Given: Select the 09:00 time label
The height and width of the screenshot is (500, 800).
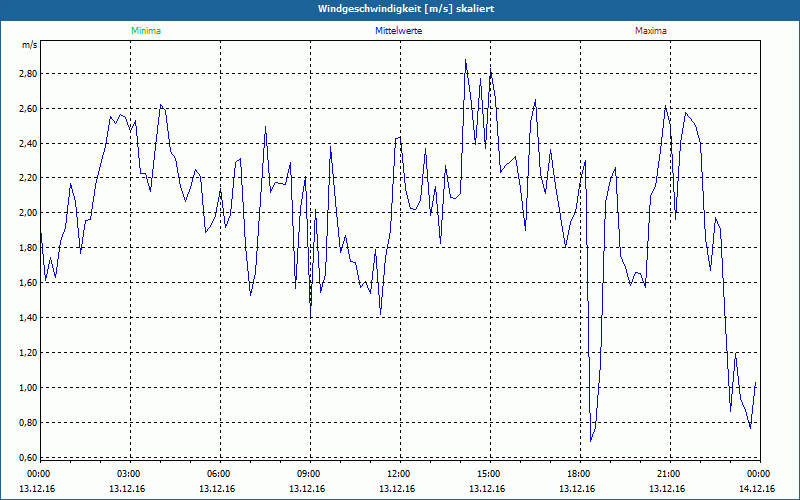Looking at the screenshot, I should pyautogui.click(x=308, y=474).
